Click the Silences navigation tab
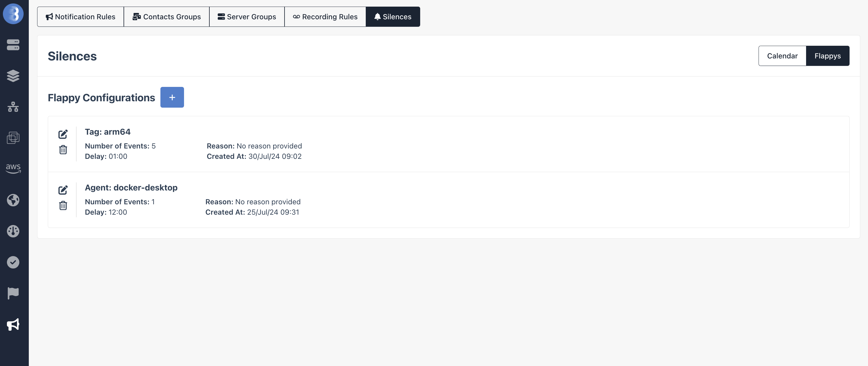This screenshot has height=366, width=868. (x=393, y=17)
